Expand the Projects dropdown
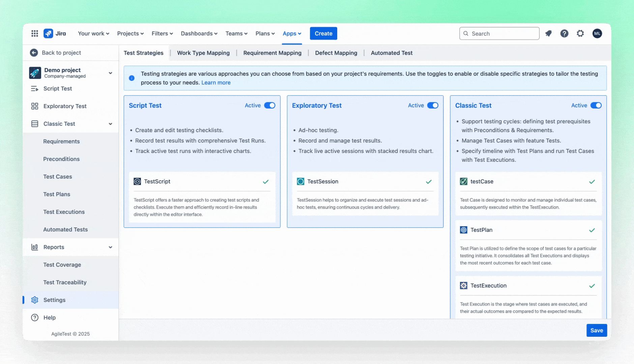 coord(130,33)
